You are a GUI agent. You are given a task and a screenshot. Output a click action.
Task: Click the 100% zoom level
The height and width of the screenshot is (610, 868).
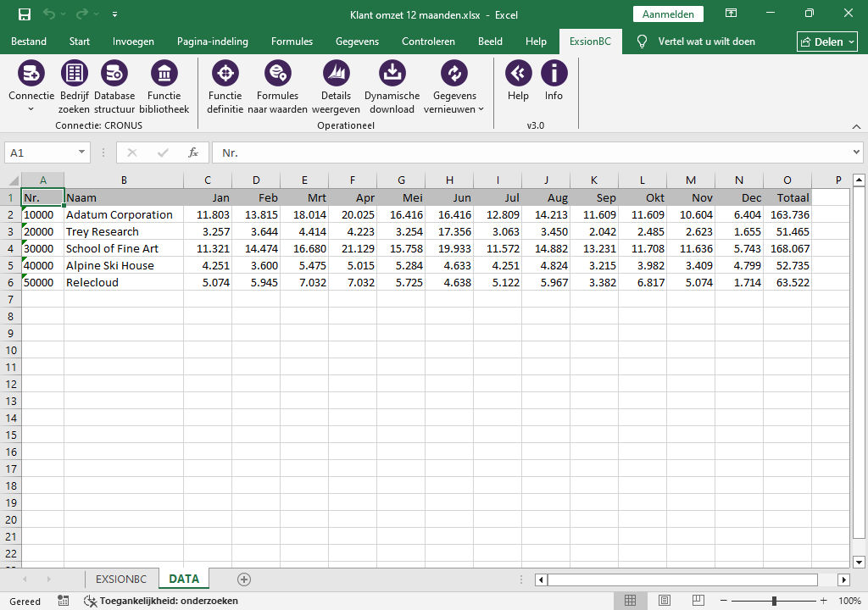coord(849,601)
